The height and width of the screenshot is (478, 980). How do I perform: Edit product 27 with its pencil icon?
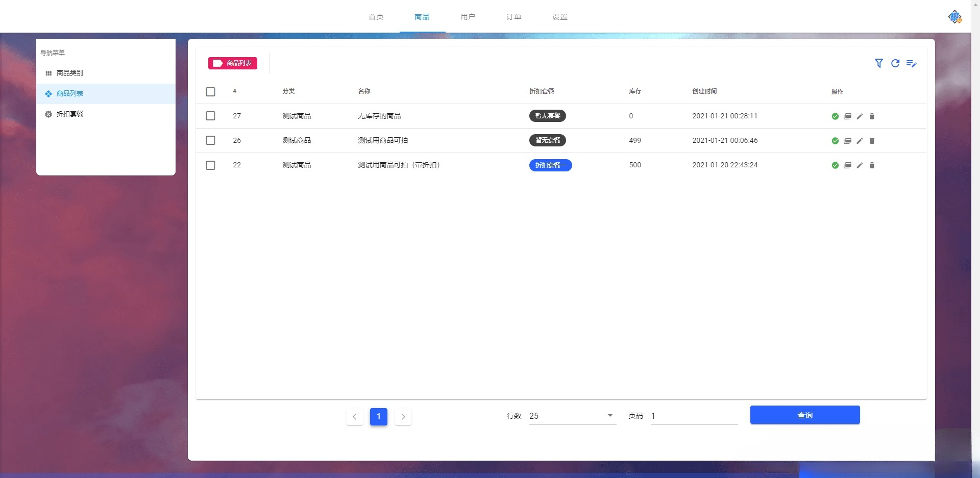tap(860, 116)
